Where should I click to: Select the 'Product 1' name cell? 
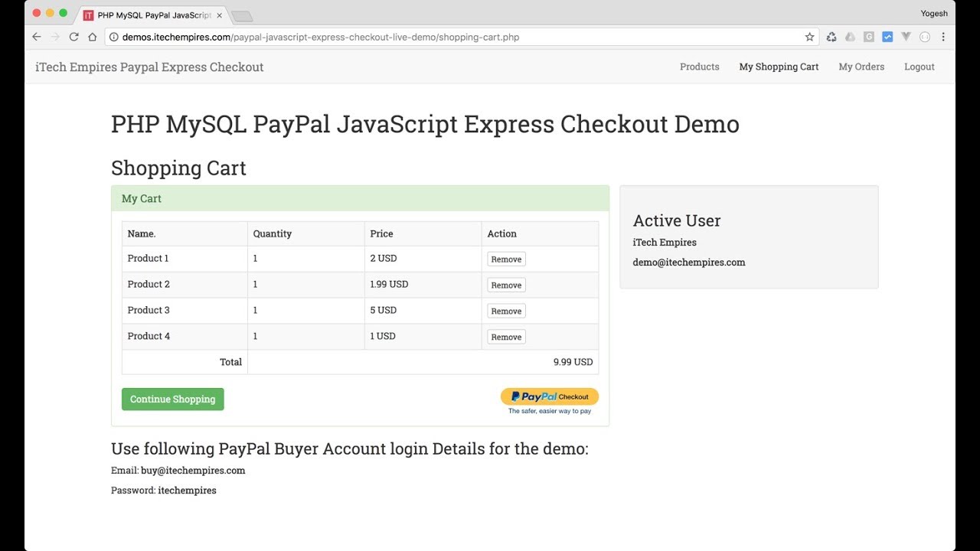coord(185,259)
